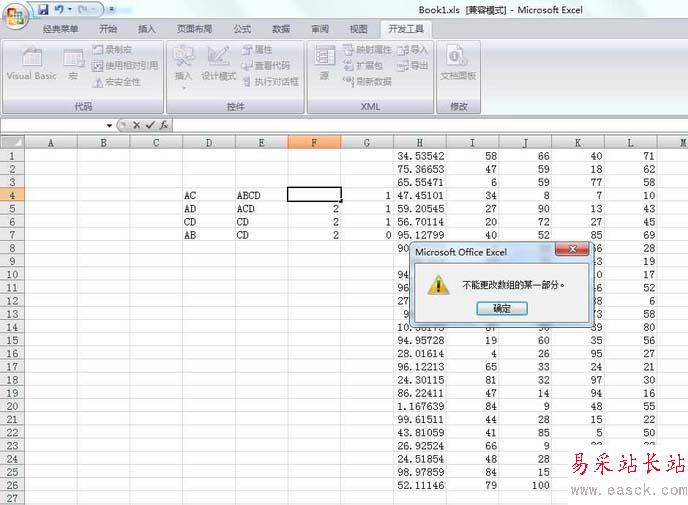The height and width of the screenshot is (505, 688).
Task: Click OK (确定) in the error dialog
Action: tap(502, 308)
